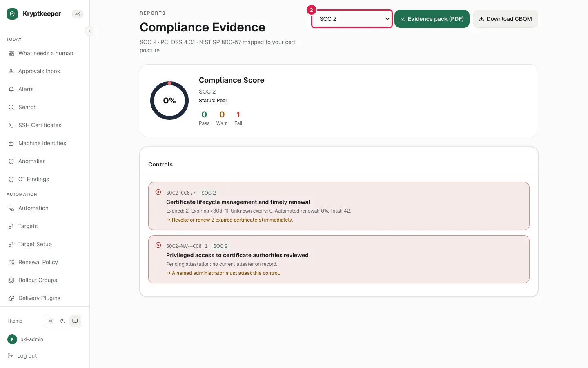This screenshot has width=588, height=368.
Task: Click the 0% compliance score ring
Action: (x=169, y=101)
